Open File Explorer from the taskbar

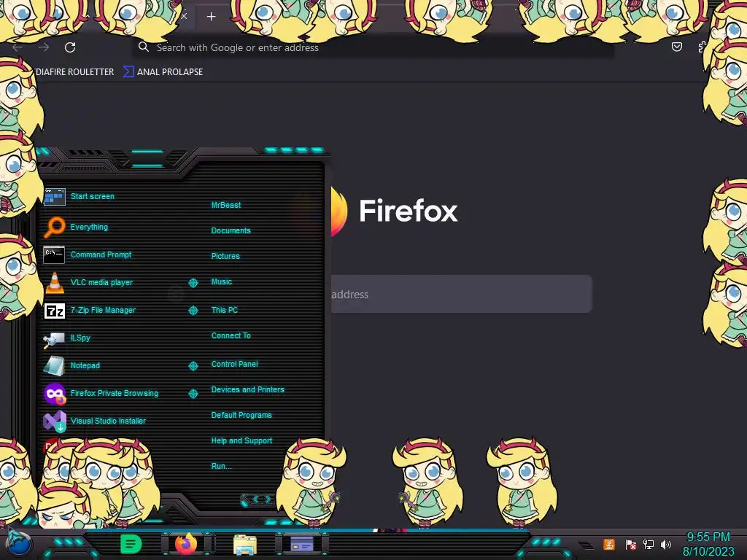point(245,545)
